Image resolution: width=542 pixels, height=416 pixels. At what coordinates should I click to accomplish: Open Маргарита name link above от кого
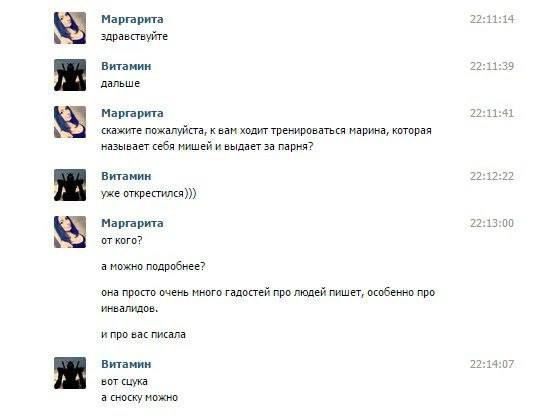coord(132,223)
